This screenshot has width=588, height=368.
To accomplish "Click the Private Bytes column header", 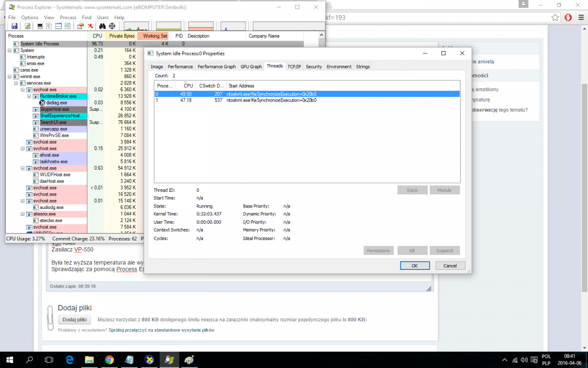I will click(121, 36).
